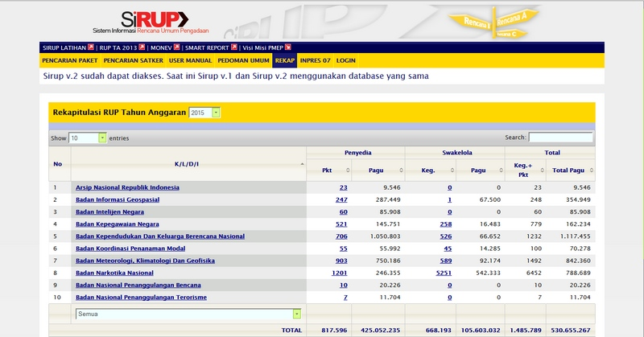Open the Show entries dropdown

click(88, 138)
